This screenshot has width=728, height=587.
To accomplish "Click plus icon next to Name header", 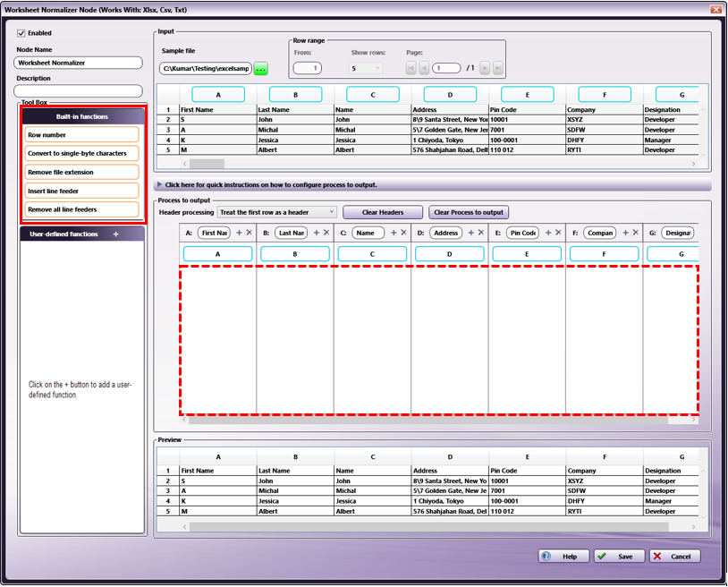I will pos(394,233).
